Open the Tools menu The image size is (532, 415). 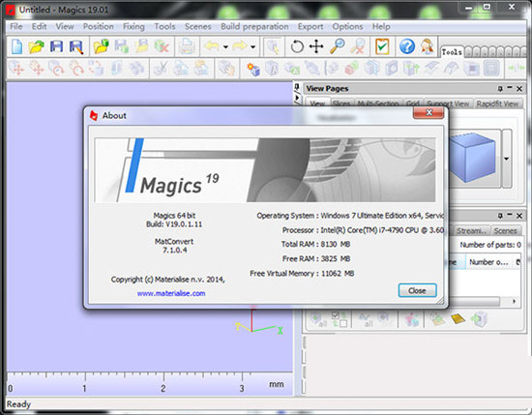pos(164,26)
